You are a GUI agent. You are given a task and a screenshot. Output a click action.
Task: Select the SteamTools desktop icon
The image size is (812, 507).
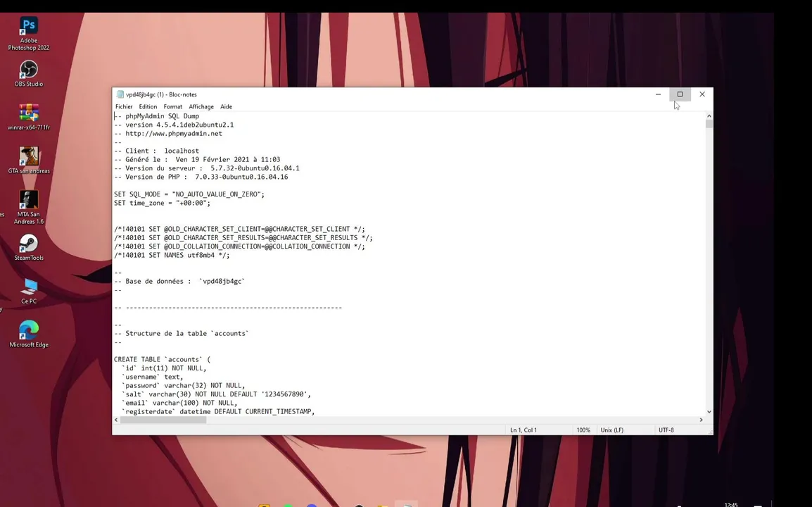[28, 247]
